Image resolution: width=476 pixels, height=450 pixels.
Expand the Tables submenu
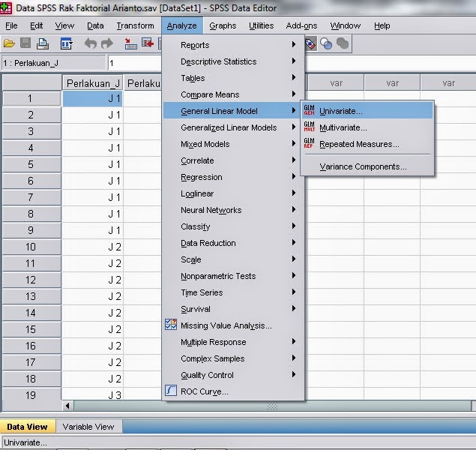[x=233, y=78]
